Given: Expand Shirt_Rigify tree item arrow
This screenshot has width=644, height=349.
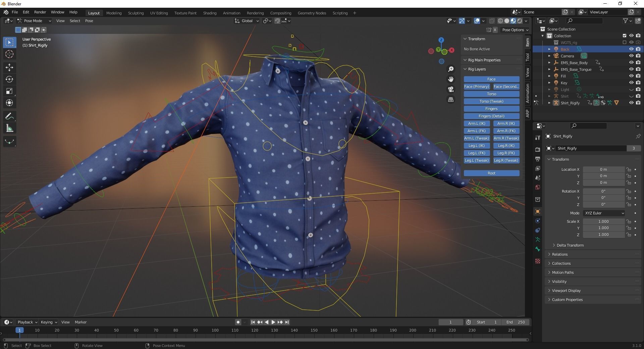Looking at the screenshot, I should pos(549,103).
